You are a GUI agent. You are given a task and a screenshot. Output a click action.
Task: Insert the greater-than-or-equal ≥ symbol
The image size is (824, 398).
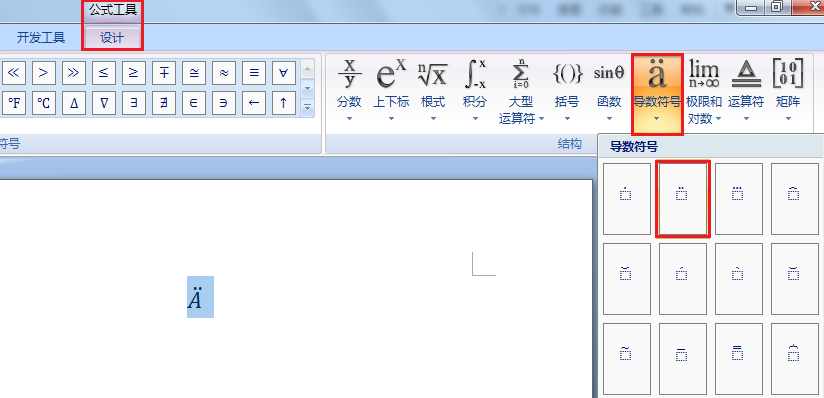coord(134,73)
